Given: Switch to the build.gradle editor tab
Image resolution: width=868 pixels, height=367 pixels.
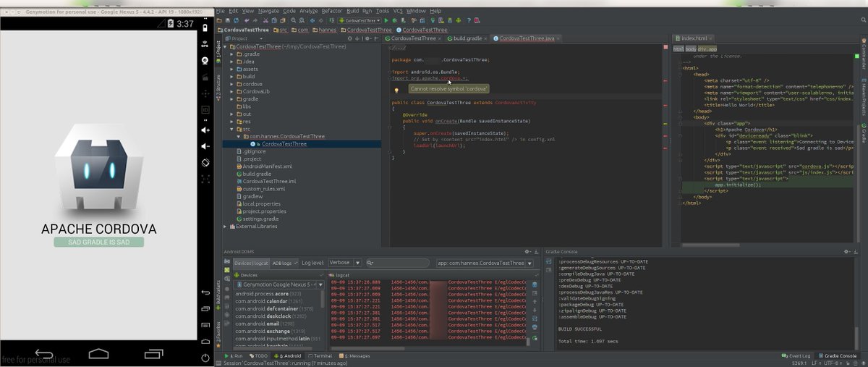Looking at the screenshot, I should pos(467,38).
